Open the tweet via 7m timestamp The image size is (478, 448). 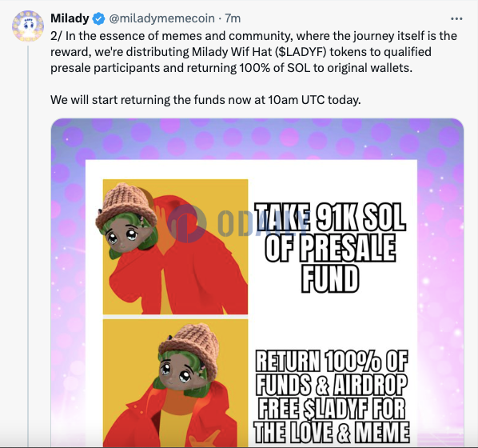pyautogui.click(x=233, y=18)
